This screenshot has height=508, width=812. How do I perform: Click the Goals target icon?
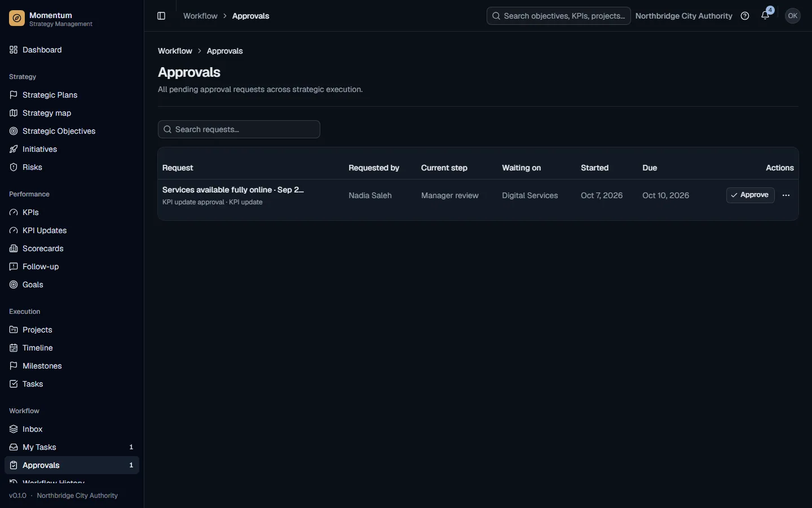tap(14, 284)
